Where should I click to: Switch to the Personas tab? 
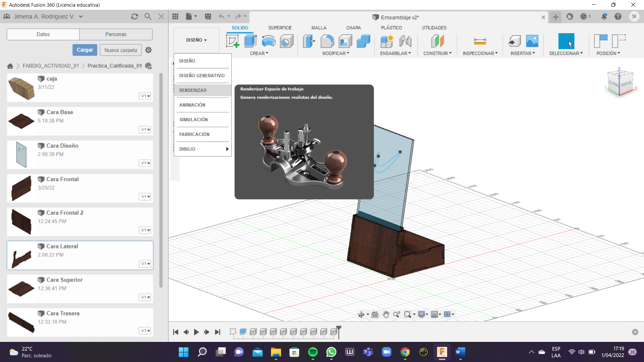tap(116, 34)
